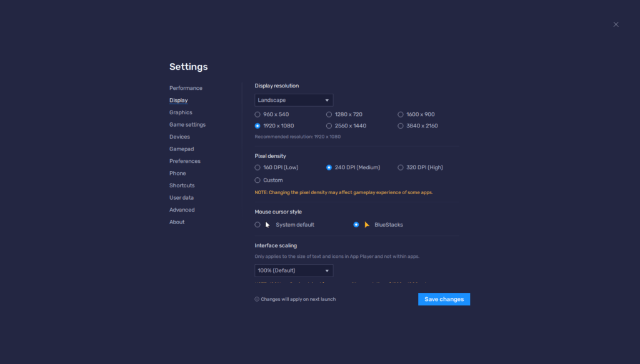Screen dimensions: 640x364
Task: Click 'Changes will apply on next launch' text
Action: (x=298, y=299)
